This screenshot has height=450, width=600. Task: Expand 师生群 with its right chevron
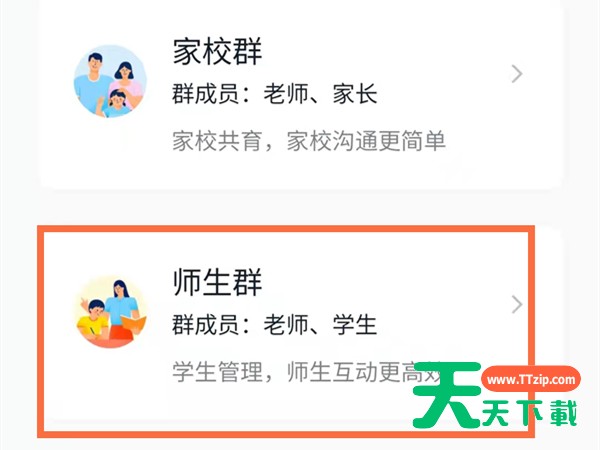click(517, 305)
